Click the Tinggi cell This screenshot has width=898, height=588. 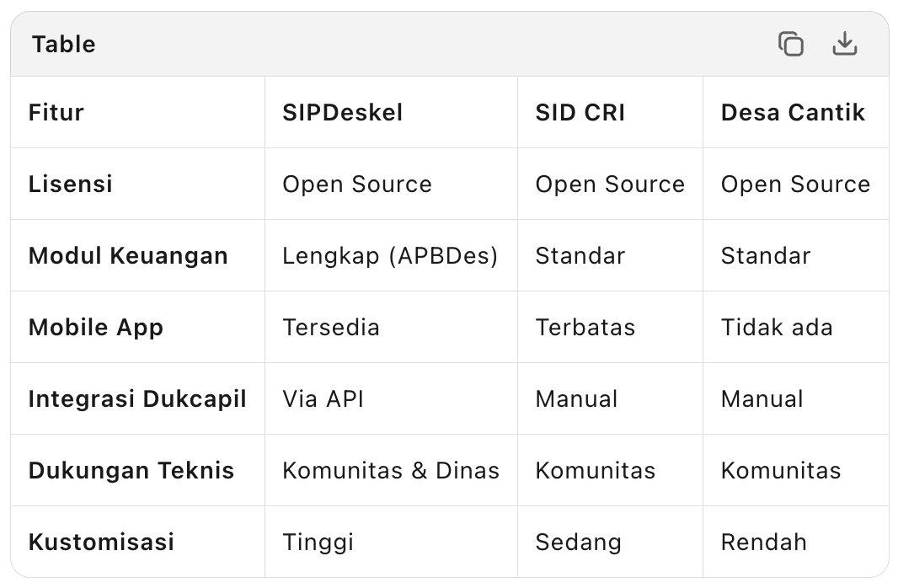click(x=318, y=542)
